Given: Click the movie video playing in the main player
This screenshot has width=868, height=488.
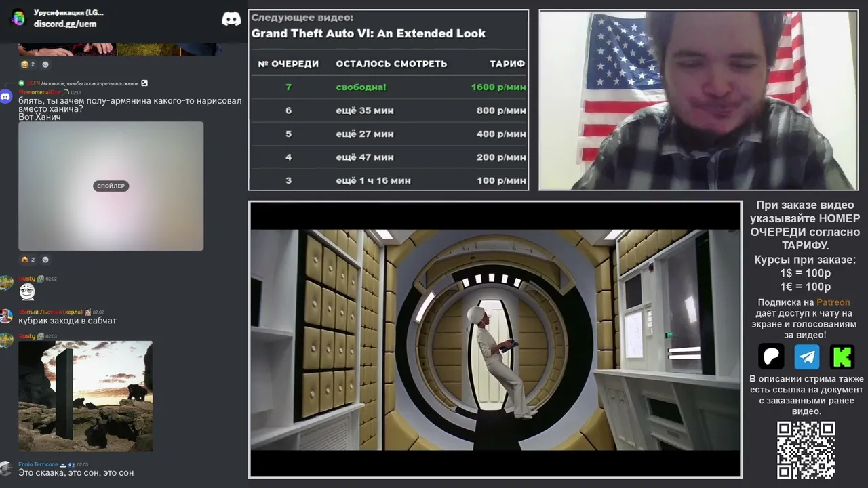Looking at the screenshot, I should [x=495, y=340].
